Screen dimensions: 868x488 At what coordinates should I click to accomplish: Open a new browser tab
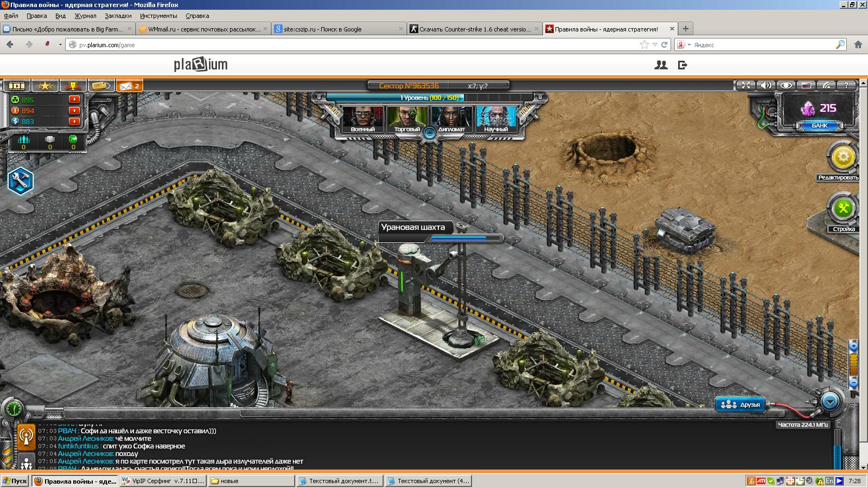coord(686,29)
